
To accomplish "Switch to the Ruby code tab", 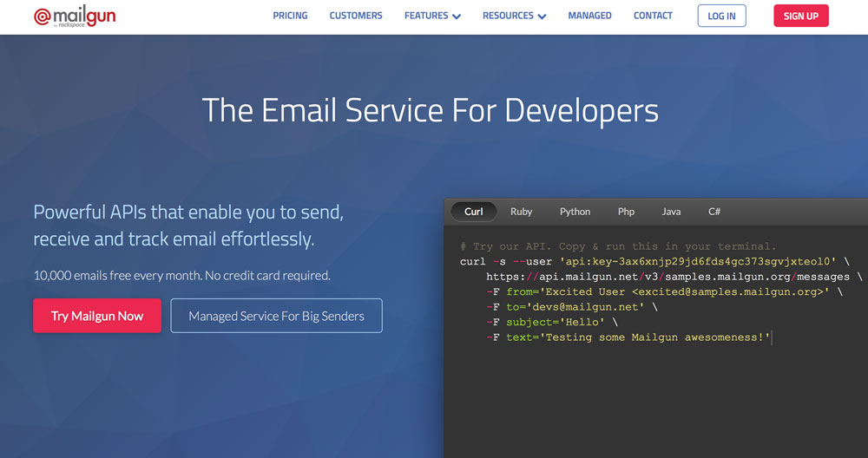I will pyautogui.click(x=522, y=212).
